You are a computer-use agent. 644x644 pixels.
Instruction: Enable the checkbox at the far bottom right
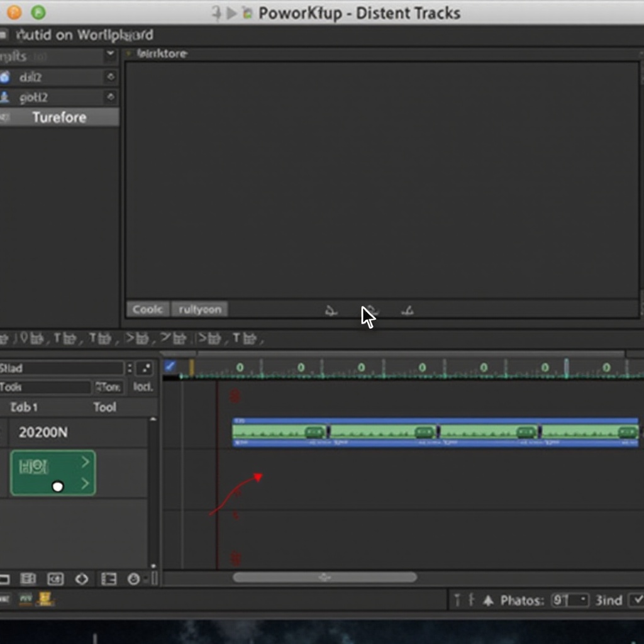tap(637, 601)
